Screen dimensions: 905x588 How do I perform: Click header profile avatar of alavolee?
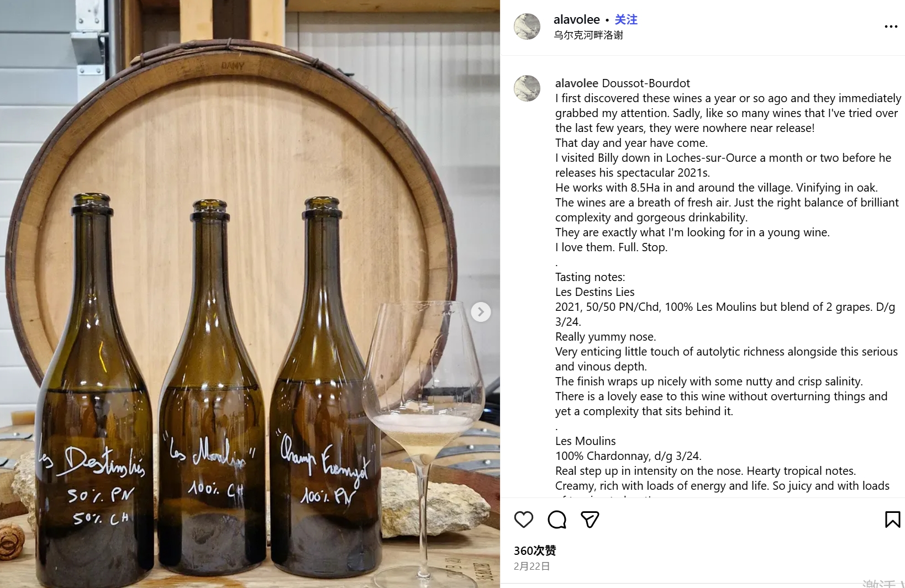(x=527, y=27)
